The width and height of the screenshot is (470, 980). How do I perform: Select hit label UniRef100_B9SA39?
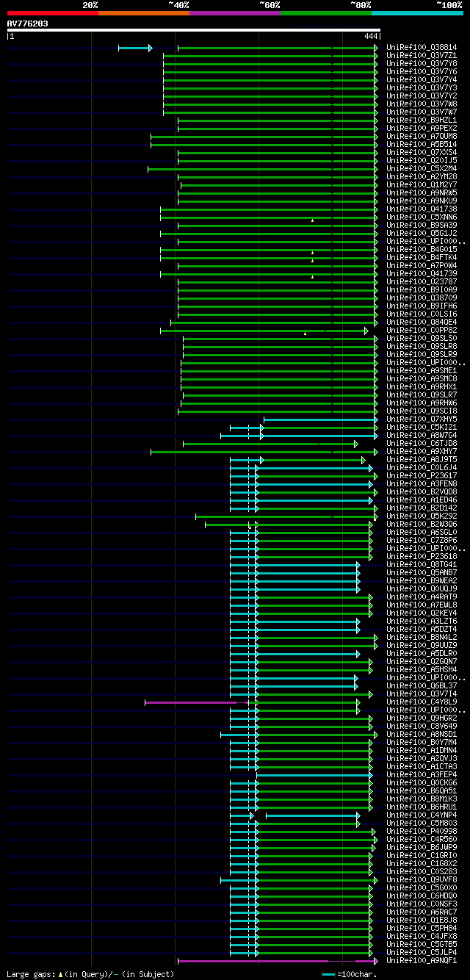coord(422,225)
